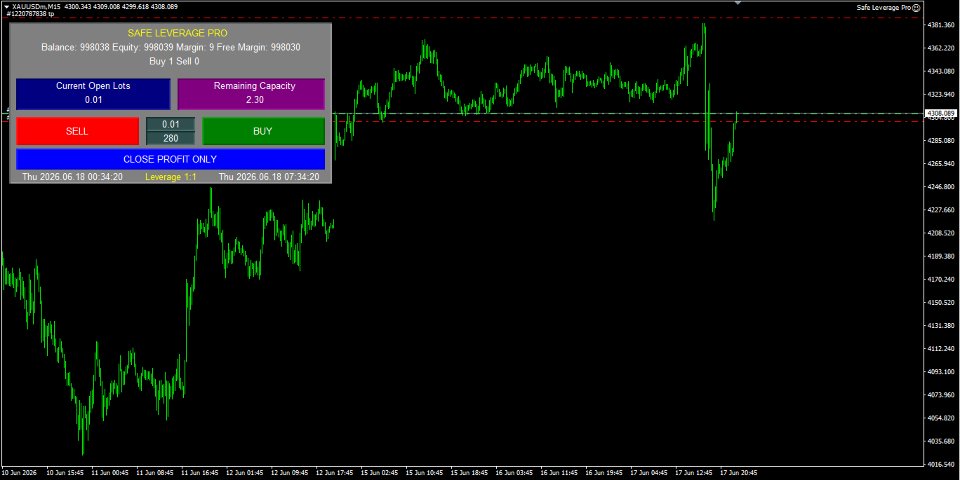Click the Current Open Lots blue panel
Viewport: 960px width, 480px height.
93,93
